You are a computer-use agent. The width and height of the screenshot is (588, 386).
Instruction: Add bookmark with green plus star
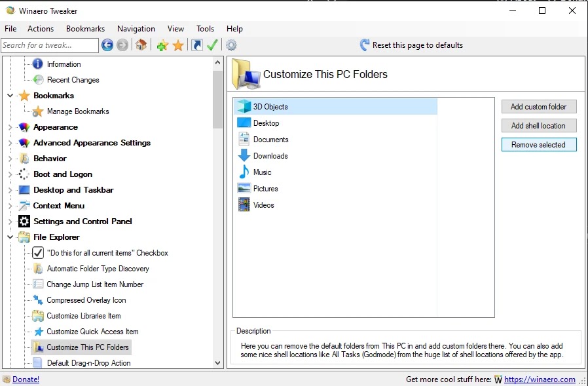coord(162,45)
